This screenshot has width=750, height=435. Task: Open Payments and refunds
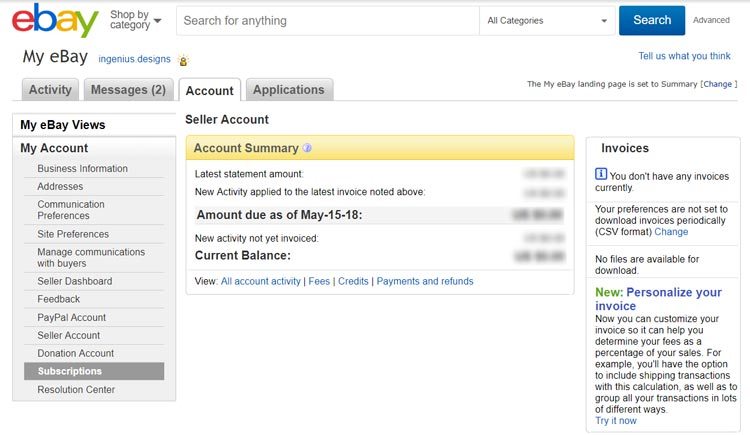point(425,281)
